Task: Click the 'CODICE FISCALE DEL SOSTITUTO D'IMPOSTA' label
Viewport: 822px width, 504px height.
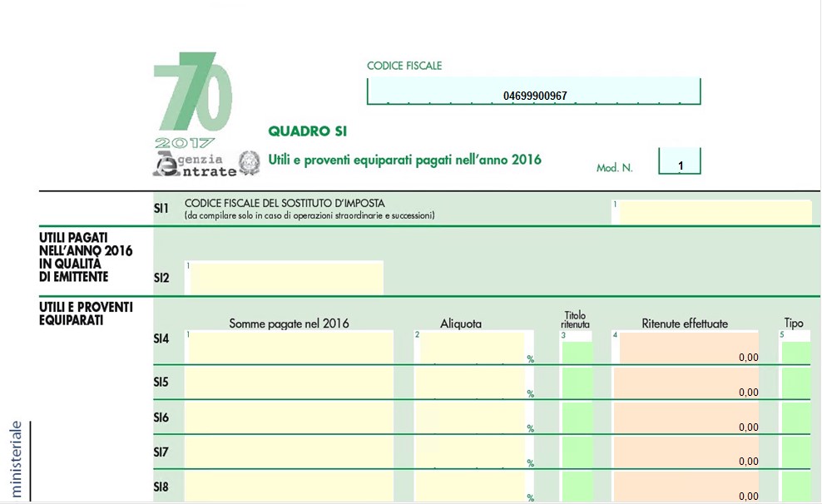Action: (x=285, y=203)
